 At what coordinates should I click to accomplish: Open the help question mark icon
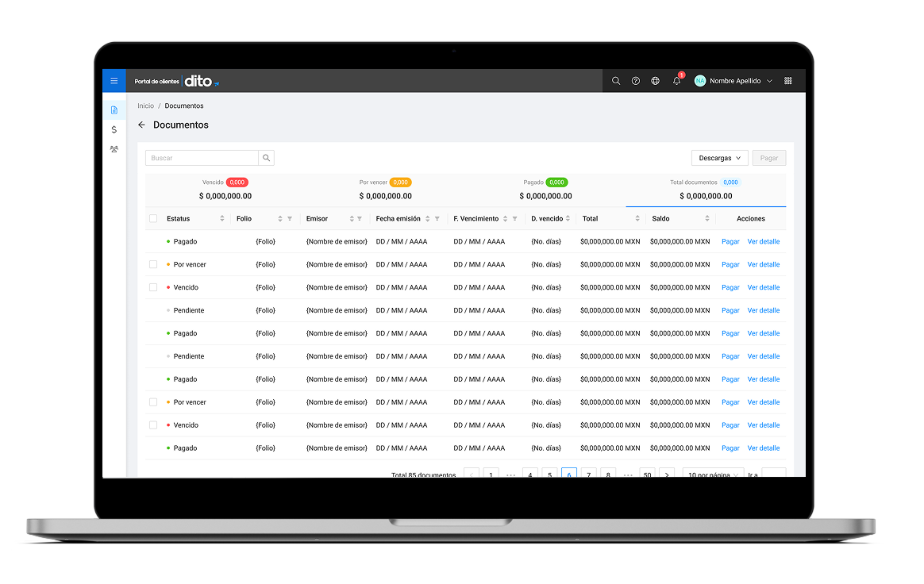(x=636, y=81)
